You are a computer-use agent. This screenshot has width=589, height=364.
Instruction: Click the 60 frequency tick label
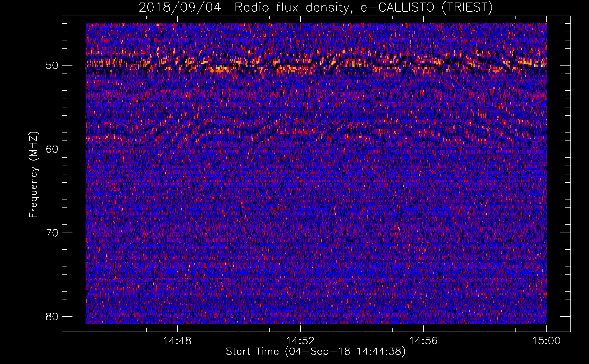52,149
